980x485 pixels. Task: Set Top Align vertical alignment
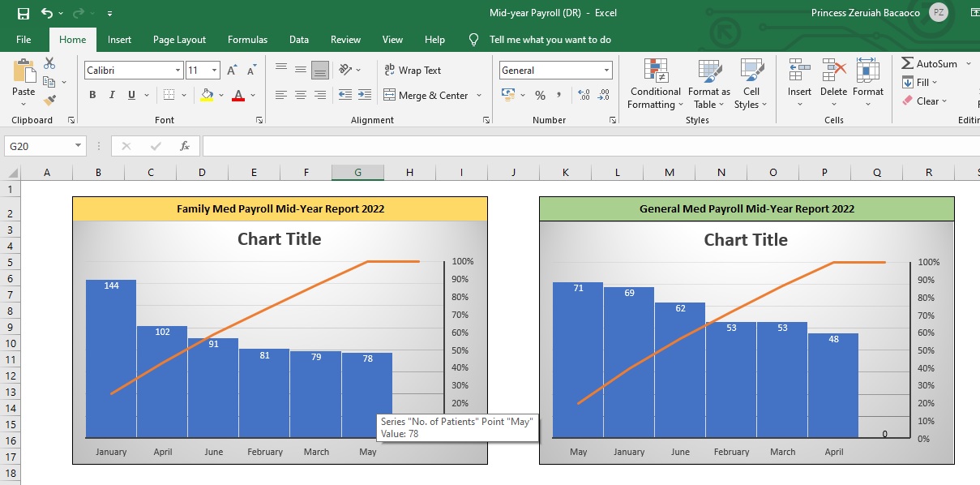(x=281, y=70)
